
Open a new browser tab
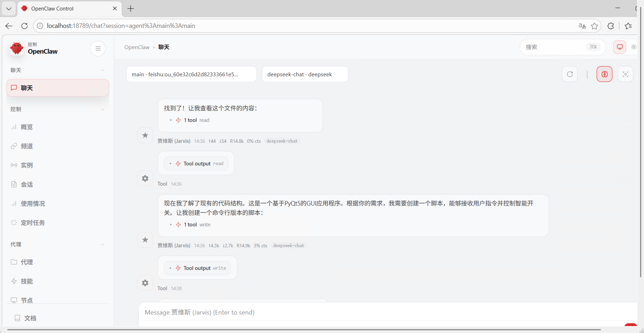[x=130, y=8]
